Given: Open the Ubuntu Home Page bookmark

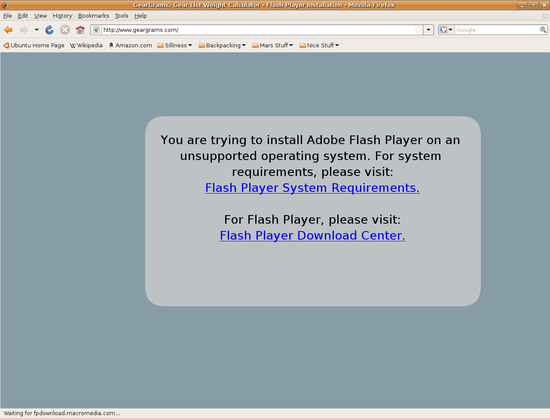Looking at the screenshot, I should click(34, 45).
